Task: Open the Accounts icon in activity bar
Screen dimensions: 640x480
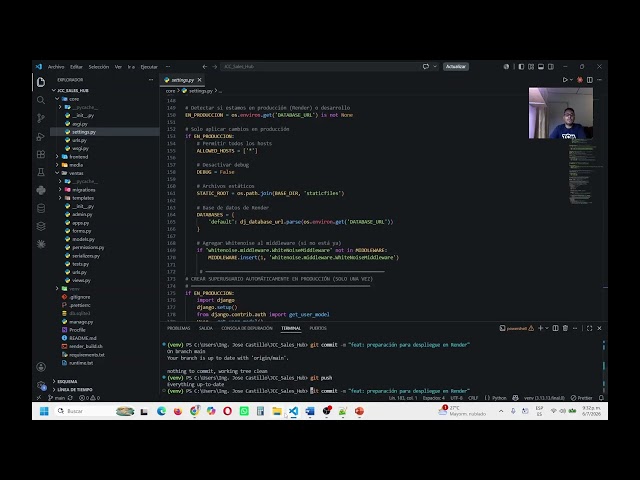Action: coord(41,367)
